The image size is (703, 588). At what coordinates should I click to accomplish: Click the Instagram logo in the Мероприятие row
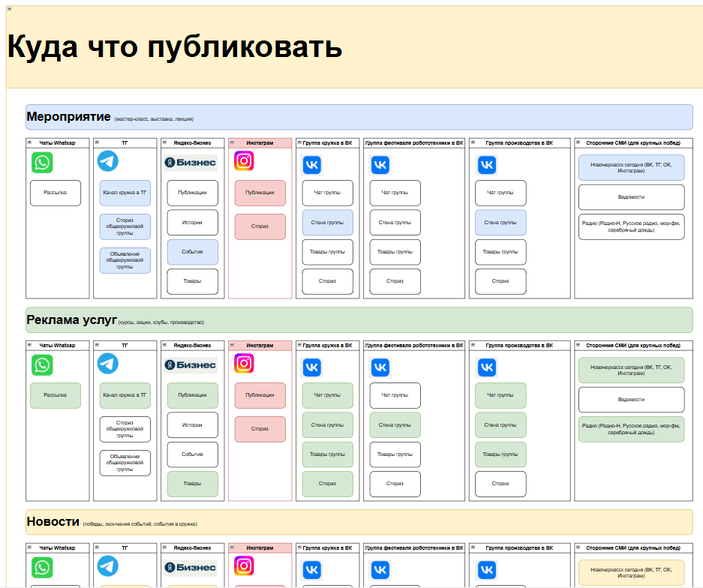pyautogui.click(x=245, y=160)
